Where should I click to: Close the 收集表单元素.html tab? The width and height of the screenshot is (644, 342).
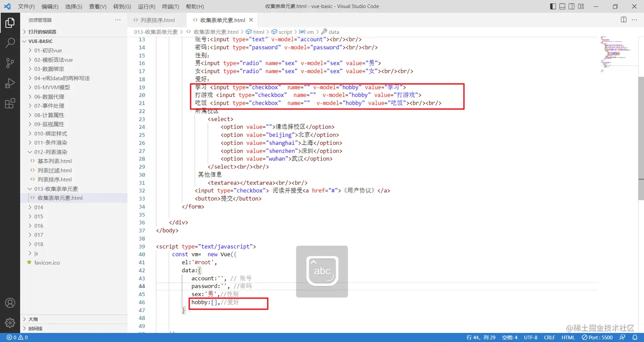[x=251, y=20]
